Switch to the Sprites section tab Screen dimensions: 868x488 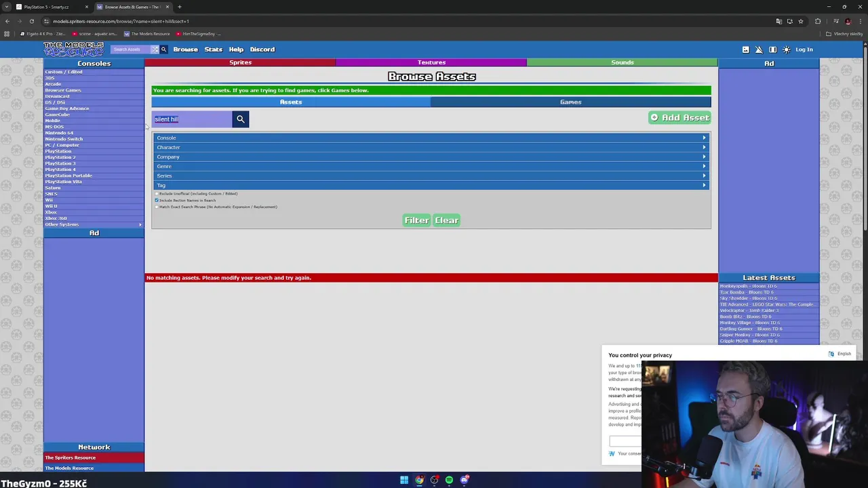click(x=240, y=62)
